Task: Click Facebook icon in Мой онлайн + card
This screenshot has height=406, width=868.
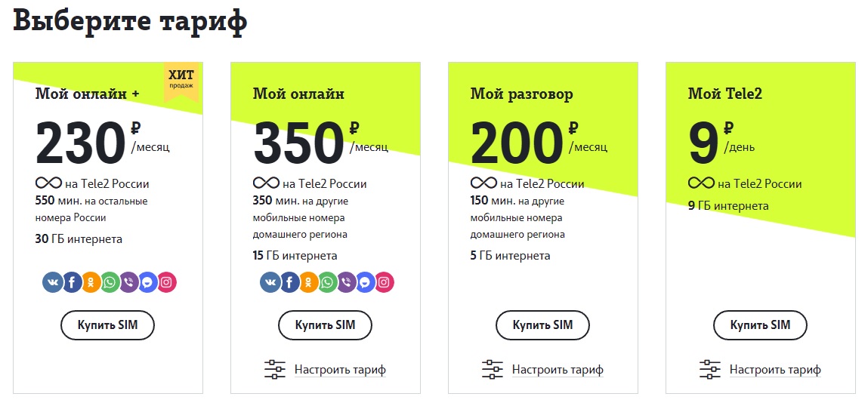Action: (x=73, y=282)
